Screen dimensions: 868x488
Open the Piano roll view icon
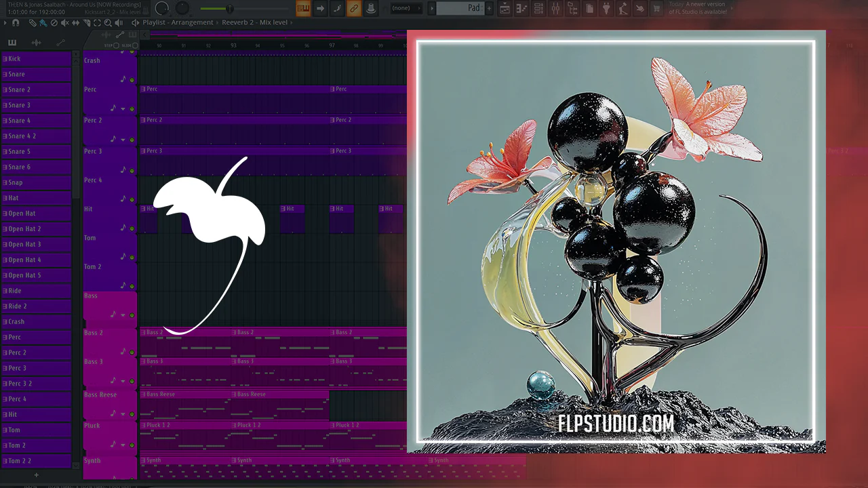click(x=522, y=9)
